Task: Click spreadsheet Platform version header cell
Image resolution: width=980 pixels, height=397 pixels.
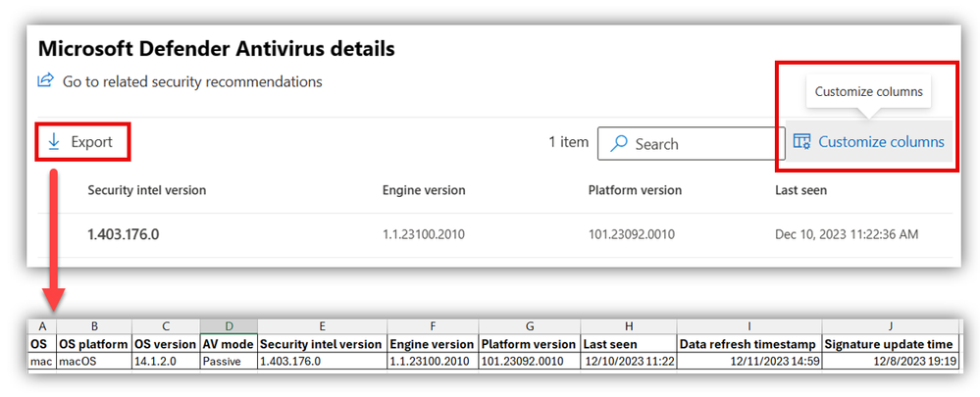Action: click(x=530, y=344)
